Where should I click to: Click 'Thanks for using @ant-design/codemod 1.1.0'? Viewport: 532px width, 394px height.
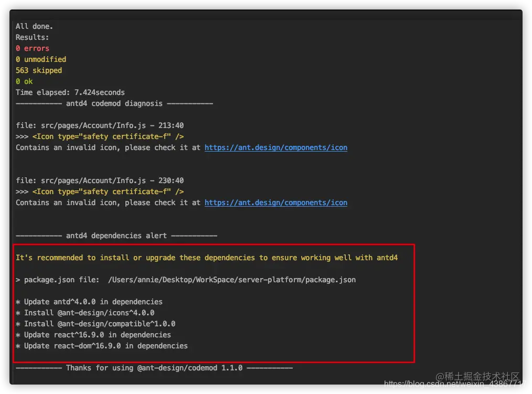click(154, 368)
